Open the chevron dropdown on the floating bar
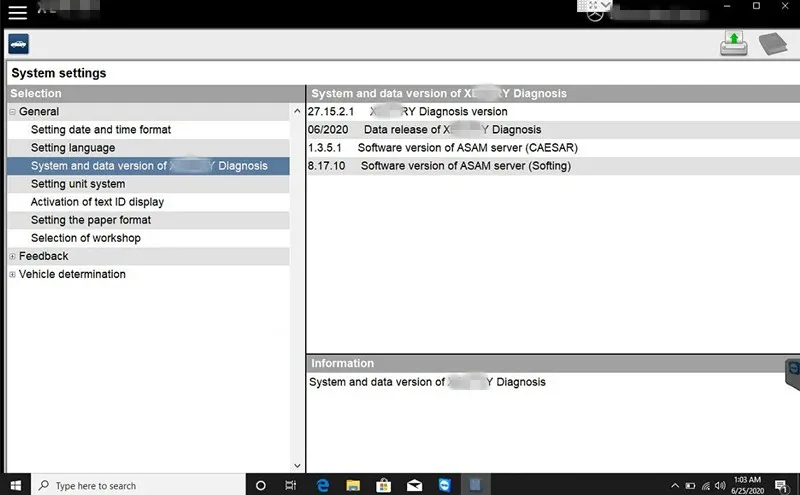The width and height of the screenshot is (800, 495). point(605,5)
